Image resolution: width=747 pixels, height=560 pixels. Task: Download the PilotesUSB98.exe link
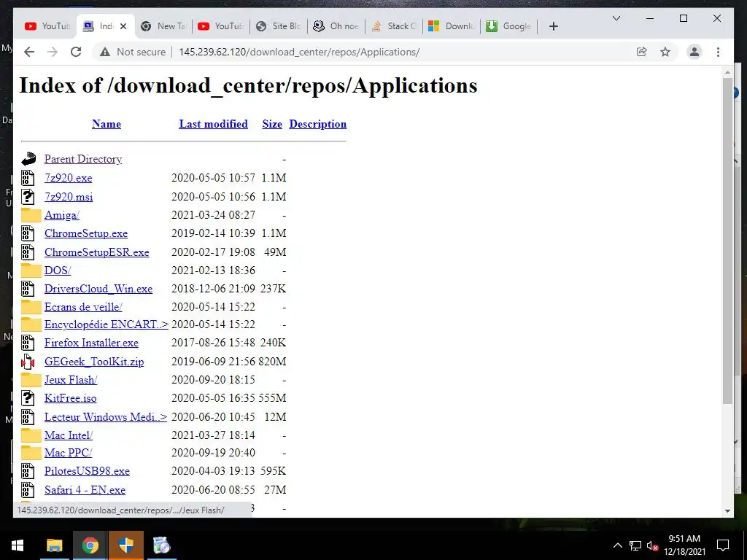[88, 471]
